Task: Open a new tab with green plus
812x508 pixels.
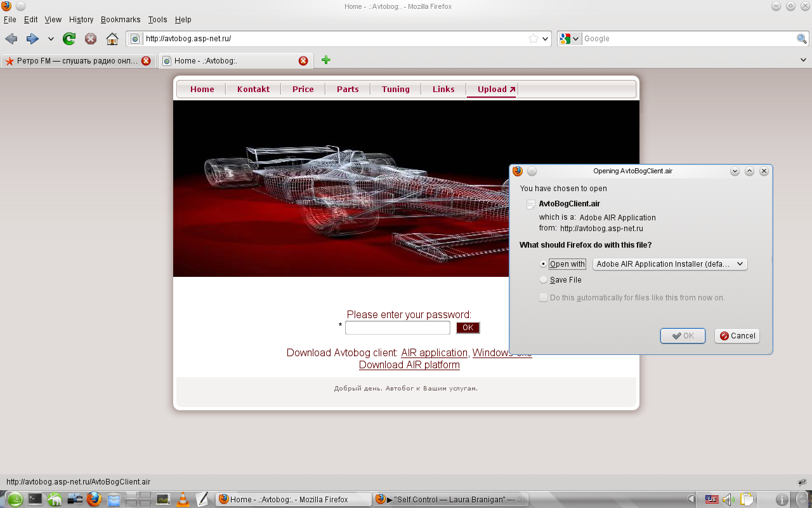Action: [325, 60]
